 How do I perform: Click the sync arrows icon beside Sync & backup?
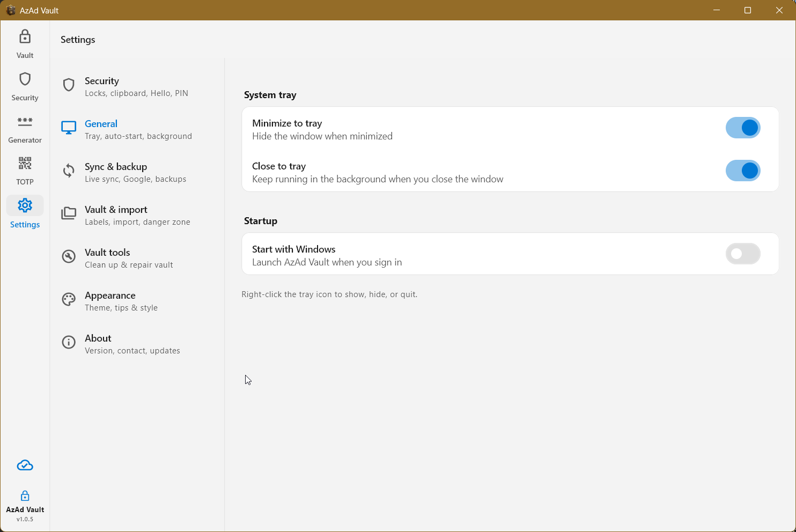pos(69,171)
